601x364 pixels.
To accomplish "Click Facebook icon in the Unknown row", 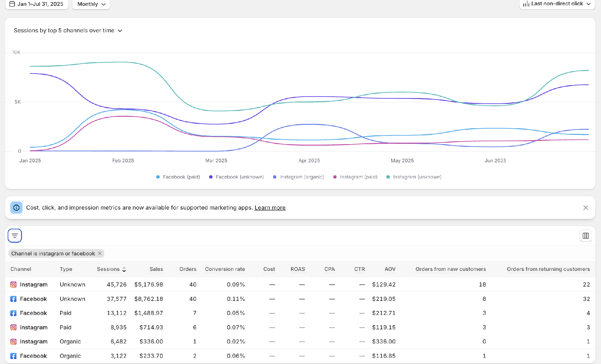I will pos(13,299).
